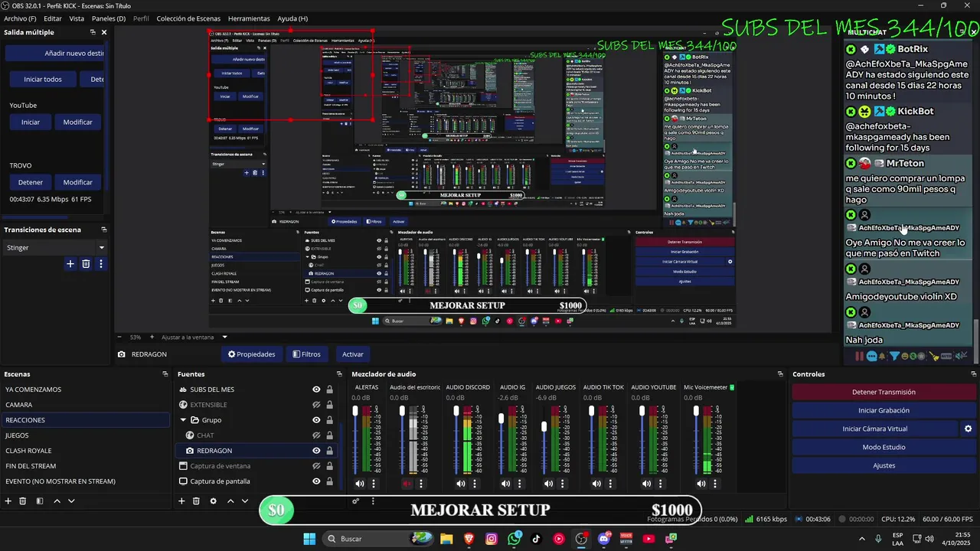Click the Windows taskbar Buscar search box
Screen dimensions: 980x551
pyautogui.click(x=378, y=539)
